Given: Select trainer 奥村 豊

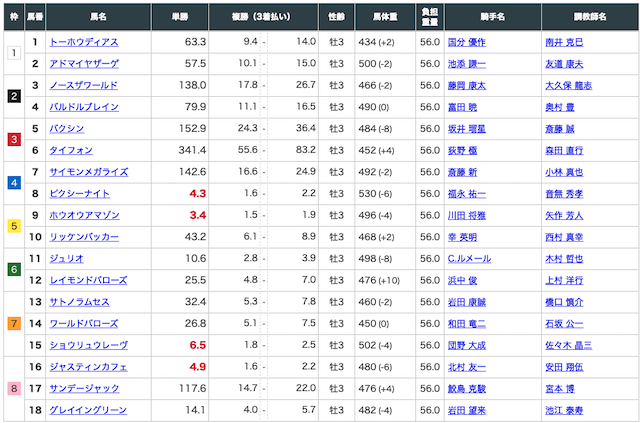Looking at the screenshot, I should [x=560, y=107].
